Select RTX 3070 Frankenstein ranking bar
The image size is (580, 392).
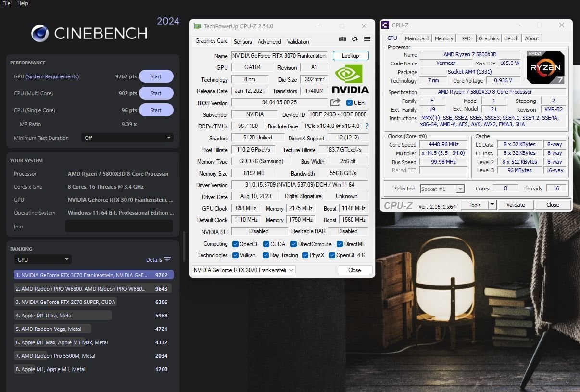pos(94,275)
